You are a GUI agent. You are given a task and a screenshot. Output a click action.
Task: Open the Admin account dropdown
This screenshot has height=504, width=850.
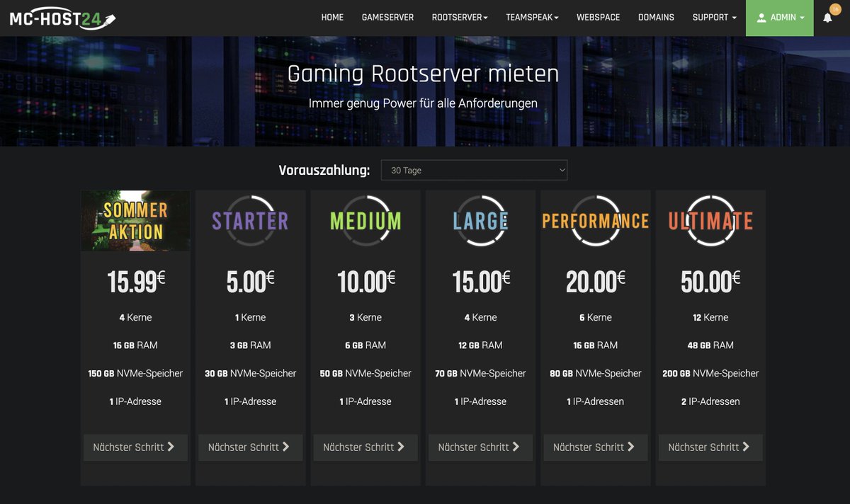(x=780, y=18)
